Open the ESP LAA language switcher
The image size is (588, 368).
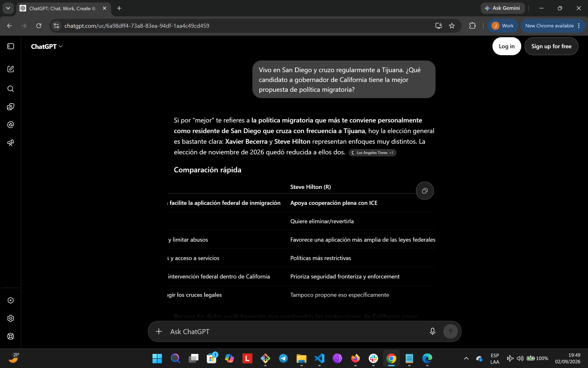[x=495, y=359]
